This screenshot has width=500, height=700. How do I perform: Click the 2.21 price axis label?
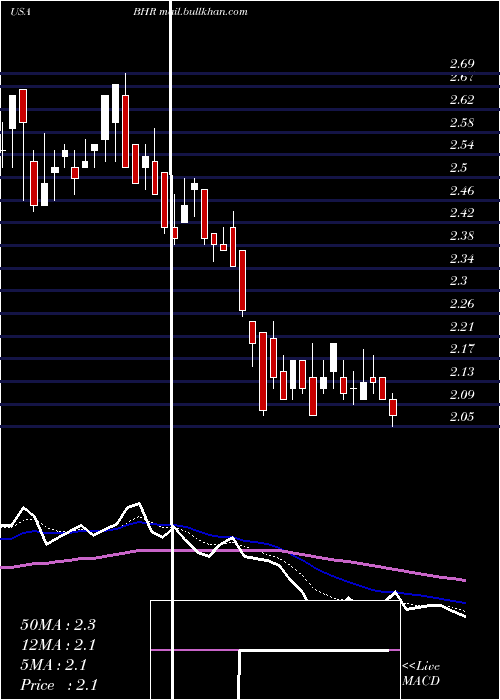coord(462,327)
